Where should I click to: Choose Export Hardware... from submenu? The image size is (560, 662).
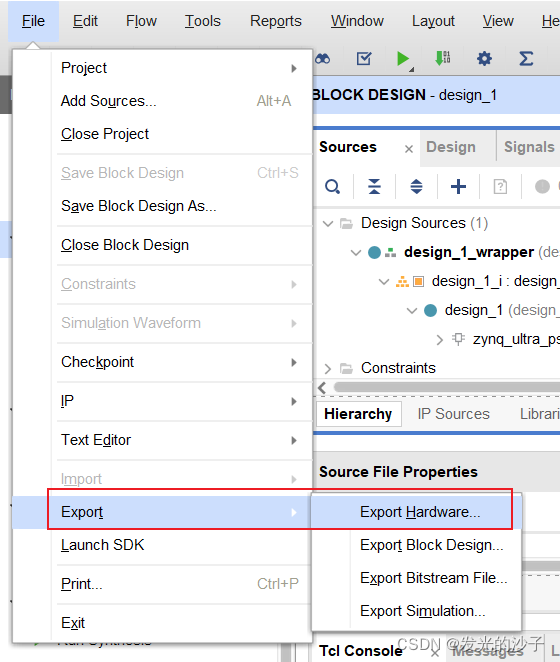click(x=416, y=512)
